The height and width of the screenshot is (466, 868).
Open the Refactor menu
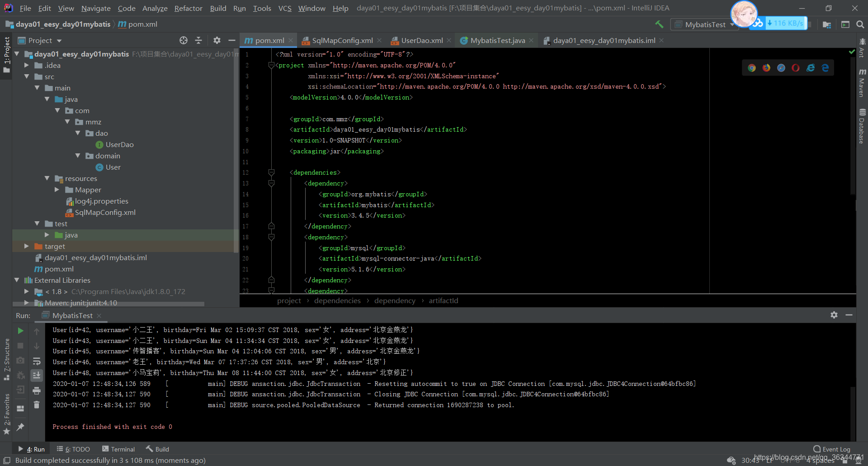pos(188,8)
